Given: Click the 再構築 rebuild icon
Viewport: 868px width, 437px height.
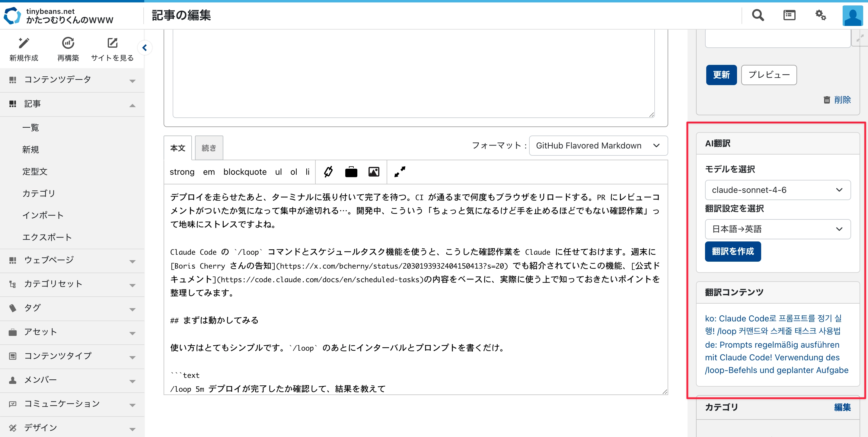Looking at the screenshot, I should coord(68,43).
